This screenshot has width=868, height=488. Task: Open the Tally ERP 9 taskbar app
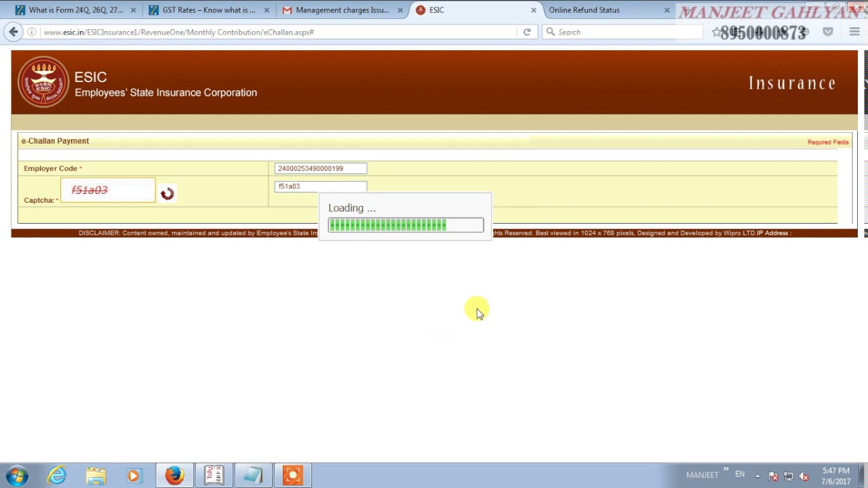(x=214, y=476)
